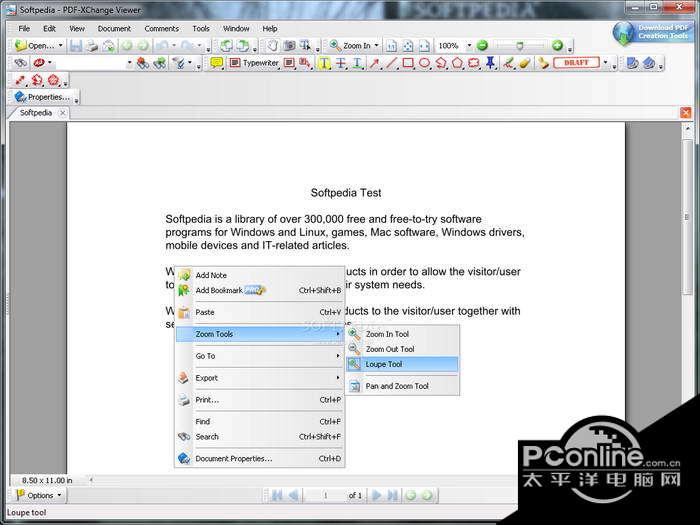Choose Loupe Tool from submenu
700x525 pixels.
pos(402,364)
